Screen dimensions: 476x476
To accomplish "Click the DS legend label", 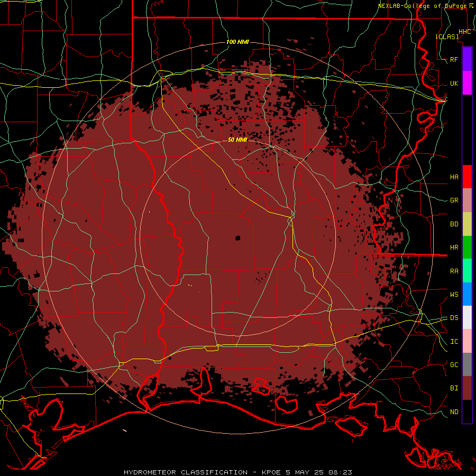I will pyautogui.click(x=454, y=317).
